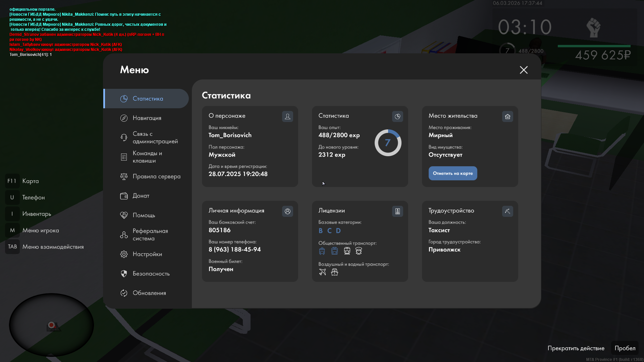Click the house icon in Место жительства card

pos(507,116)
